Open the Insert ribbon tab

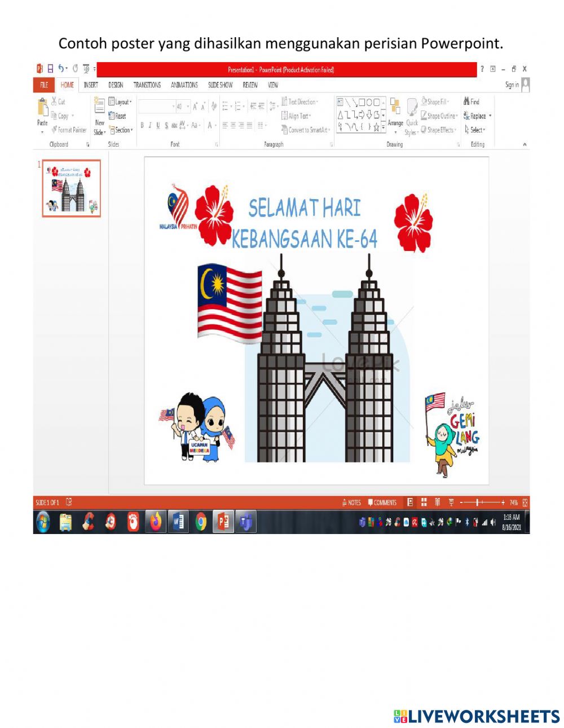90,85
